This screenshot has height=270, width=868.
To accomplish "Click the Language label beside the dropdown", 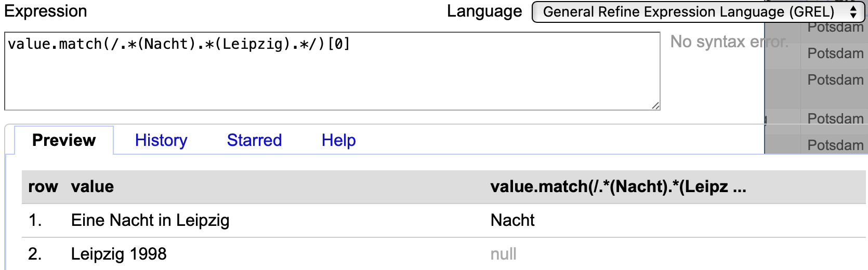I will [x=484, y=11].
